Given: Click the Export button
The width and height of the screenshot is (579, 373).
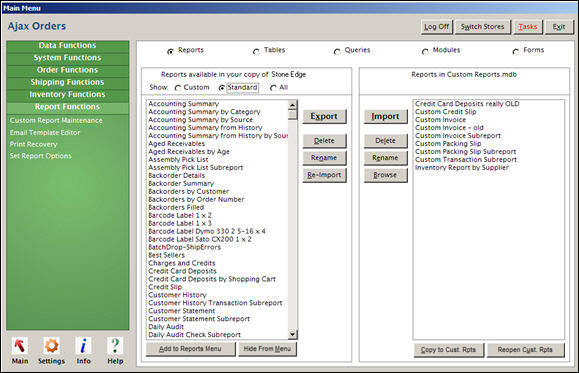Looking at the screenshot, I should tap(324, 116).
